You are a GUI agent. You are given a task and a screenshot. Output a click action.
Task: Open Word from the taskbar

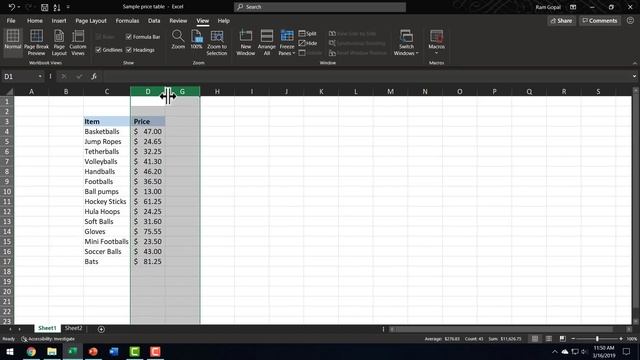pyautogui.click(x=114, y=351)
